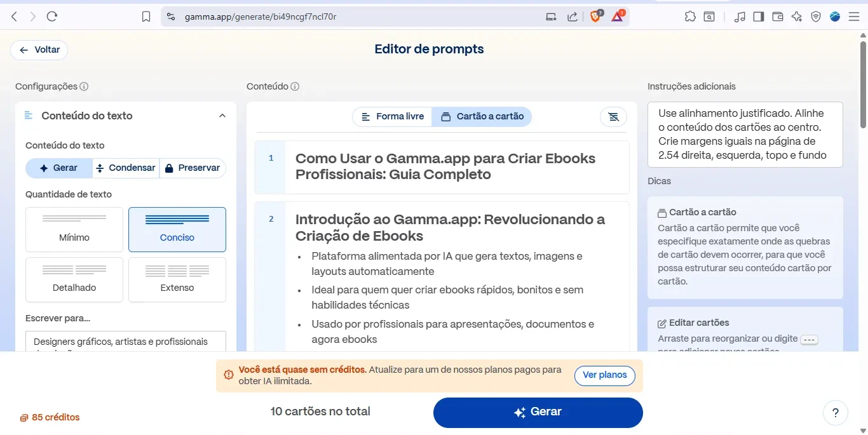Choose Conciso text amount
Screen dimensions: 868x435
(x=177, y=229)
